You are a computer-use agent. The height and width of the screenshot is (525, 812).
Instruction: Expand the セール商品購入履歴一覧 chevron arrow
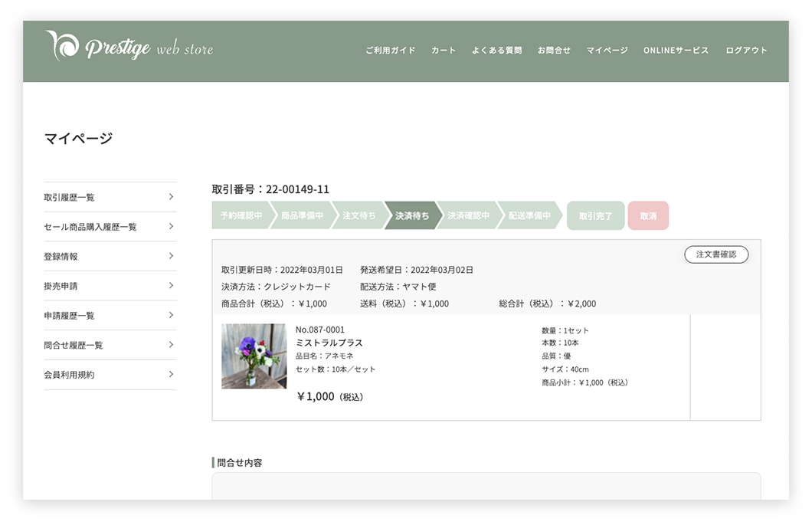tap(171, 227)
